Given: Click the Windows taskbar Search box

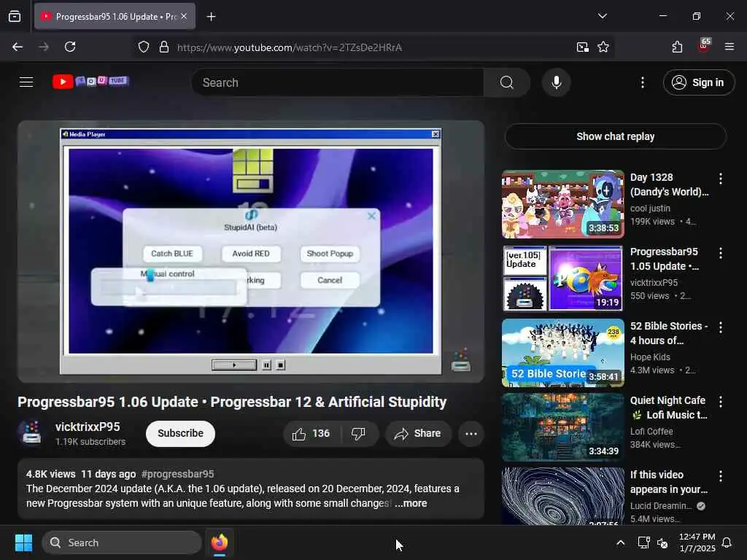Looking at the screenshot, I should [122, 542].
